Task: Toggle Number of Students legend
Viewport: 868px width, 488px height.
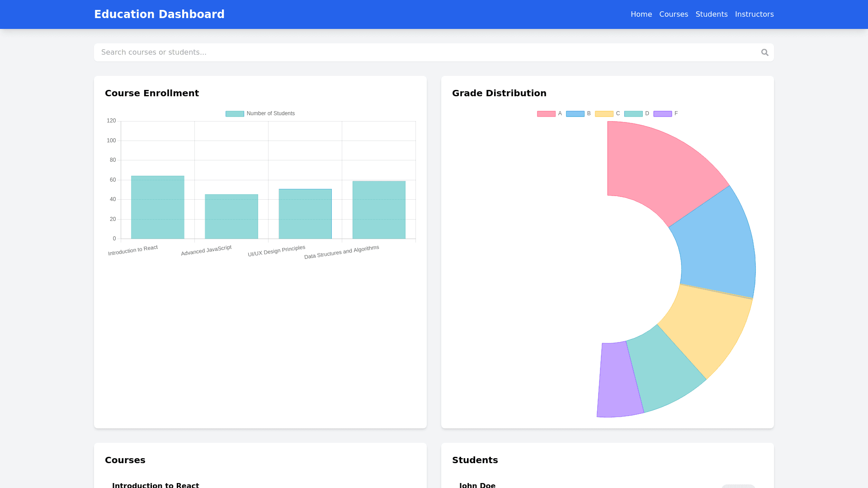Action: coord(260,114)
